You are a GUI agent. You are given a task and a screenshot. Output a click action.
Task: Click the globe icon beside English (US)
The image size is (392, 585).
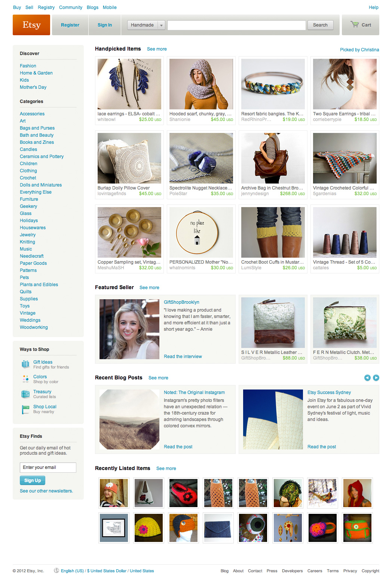point(56,570)
